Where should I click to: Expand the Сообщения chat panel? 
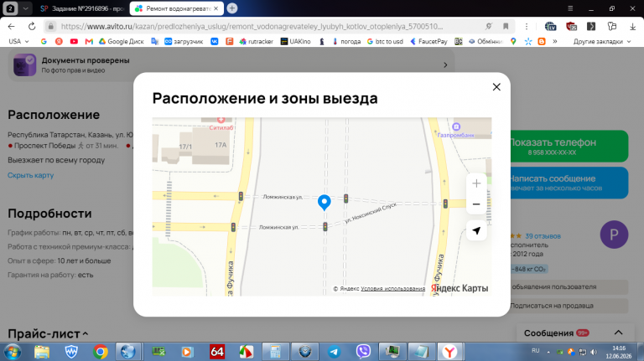coord(618,333)
